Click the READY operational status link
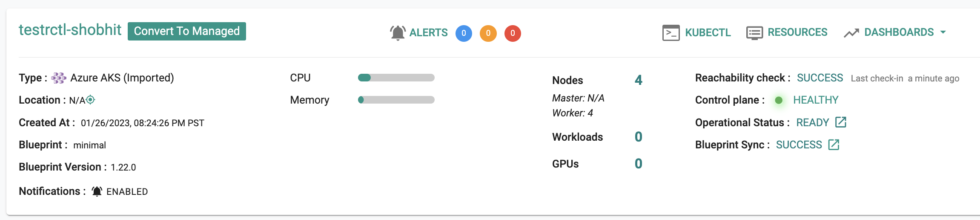980x220 pixels. (x=813, y=123)
